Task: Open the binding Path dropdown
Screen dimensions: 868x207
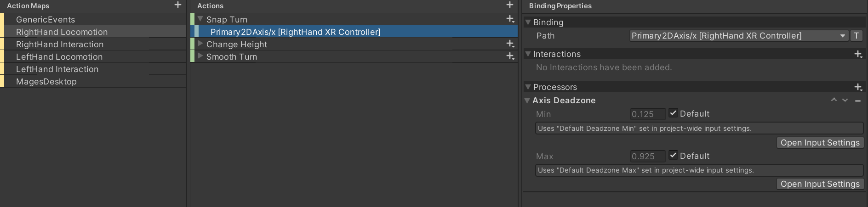Action: click(739, 36)
